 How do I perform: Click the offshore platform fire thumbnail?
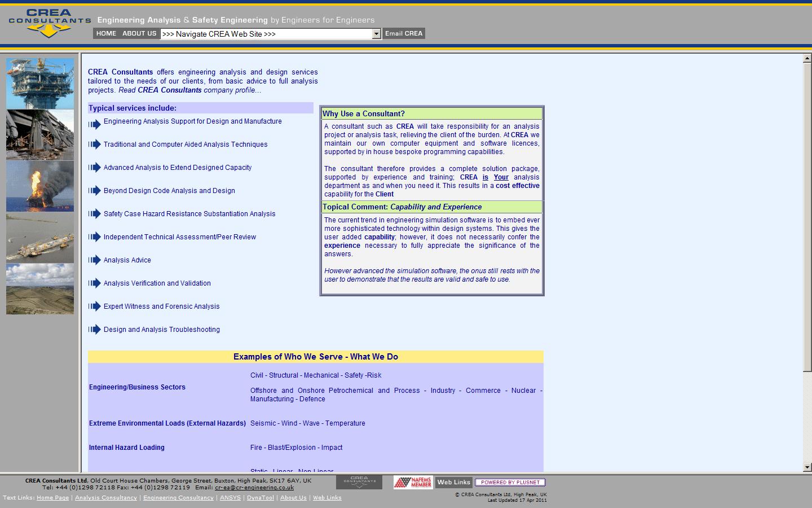[40, 186]
